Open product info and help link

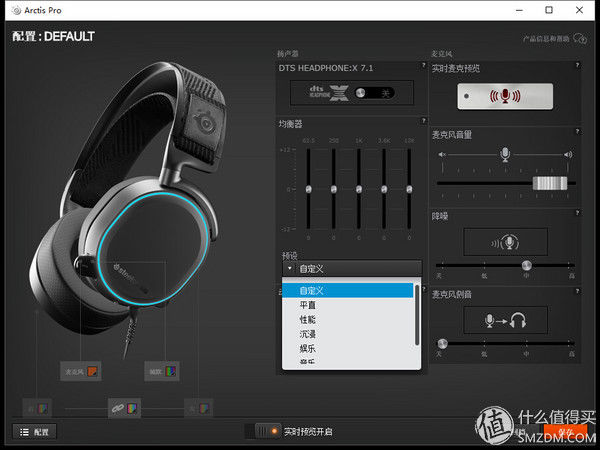click(546, 39)
